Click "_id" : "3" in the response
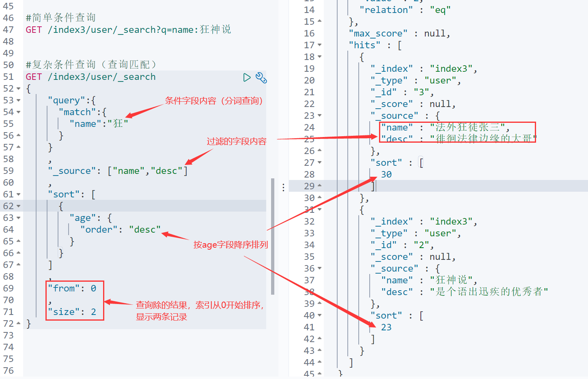The height and width of the screenshot is (379, 588). (402, 92)
